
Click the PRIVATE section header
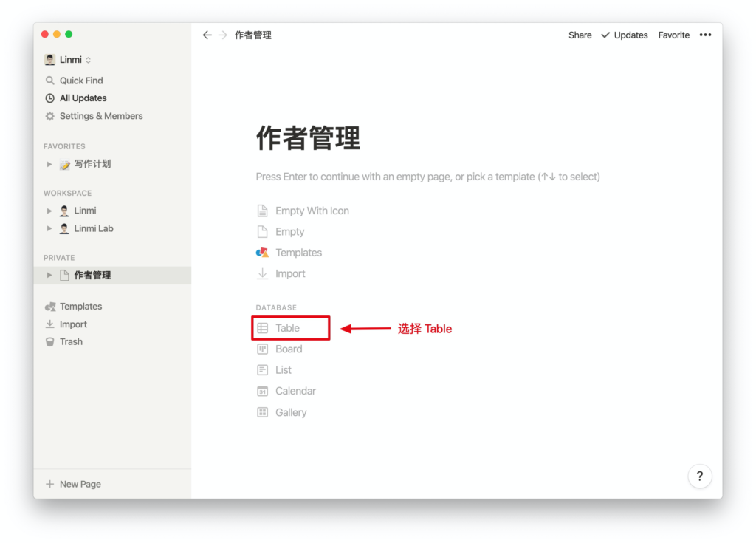(x=59, y=258)
